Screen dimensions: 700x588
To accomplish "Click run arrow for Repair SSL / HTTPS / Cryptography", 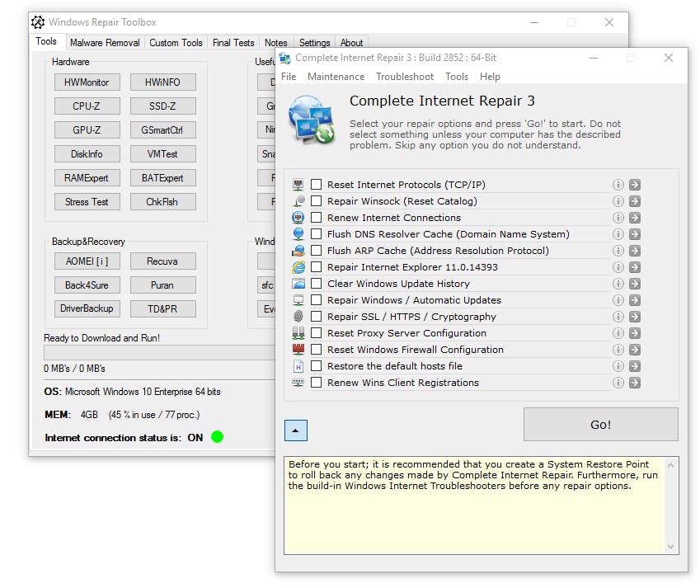I will pos(635,317).
